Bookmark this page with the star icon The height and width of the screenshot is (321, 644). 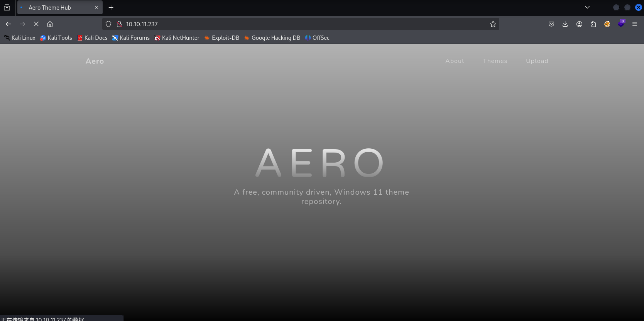[x=493, y=24]
